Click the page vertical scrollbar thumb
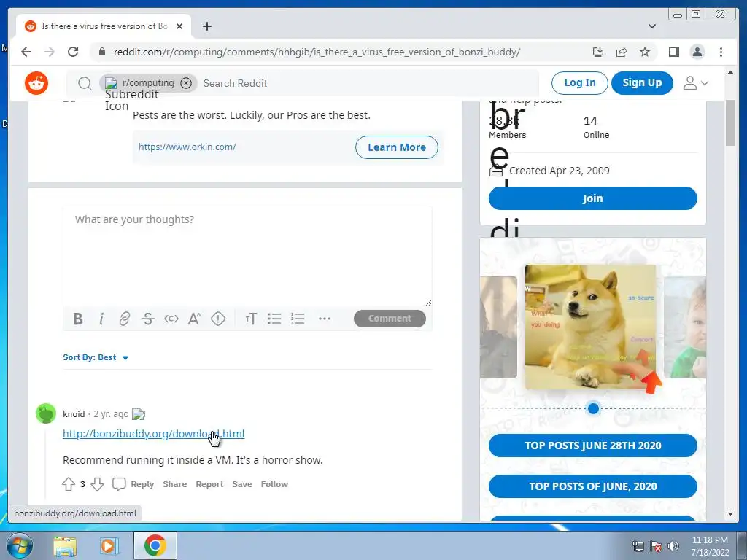Viewport: 747px width, 560px height. click(730, 122)
